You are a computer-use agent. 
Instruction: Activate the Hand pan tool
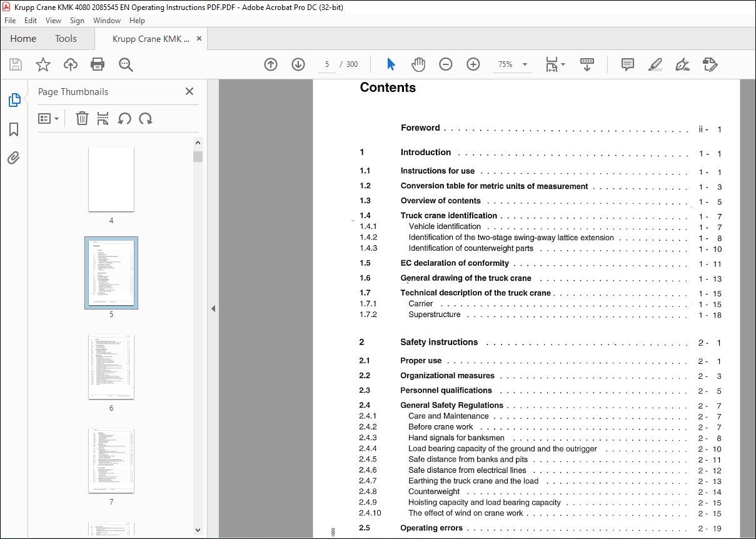pyautogui.click(x=418, y=64)
